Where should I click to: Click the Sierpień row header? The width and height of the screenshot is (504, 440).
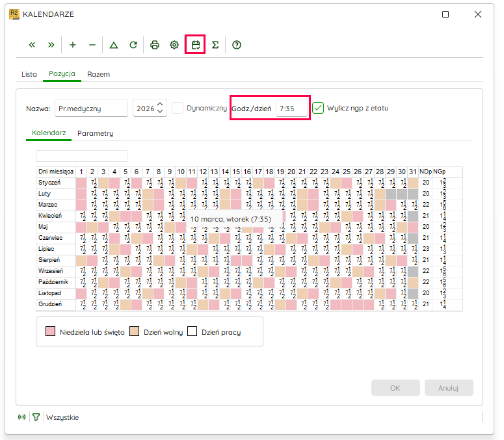(56, 260)
